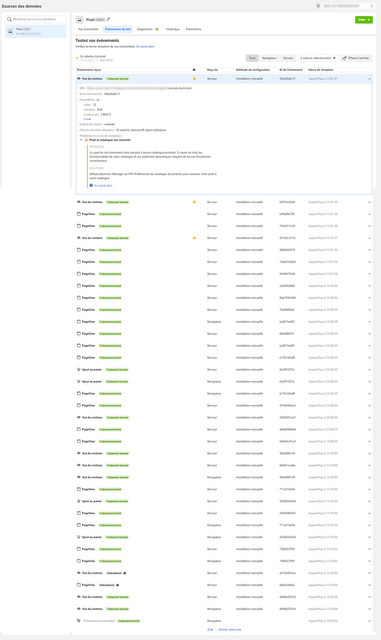381x640 pixels.
Task: Click the 'Évènements reçus' column header
Action: [89, 70]
